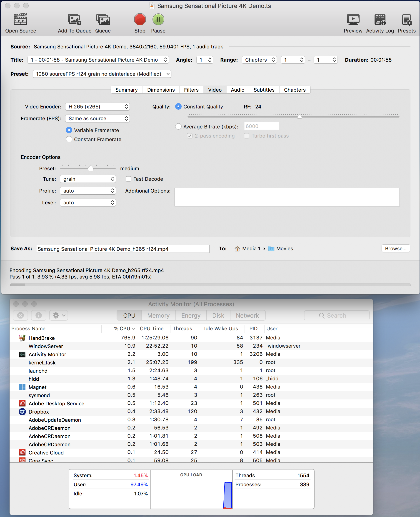The width and height of the screenshot is (420, 517).
Task: Click the RF quality slider handle
Action: pos(299,116)
